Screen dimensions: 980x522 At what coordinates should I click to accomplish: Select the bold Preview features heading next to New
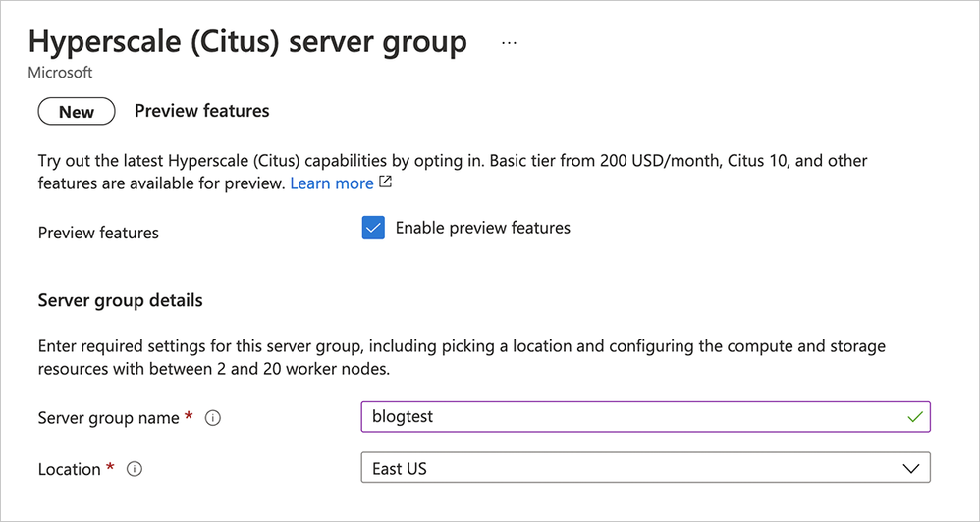[x=201, y=111]
